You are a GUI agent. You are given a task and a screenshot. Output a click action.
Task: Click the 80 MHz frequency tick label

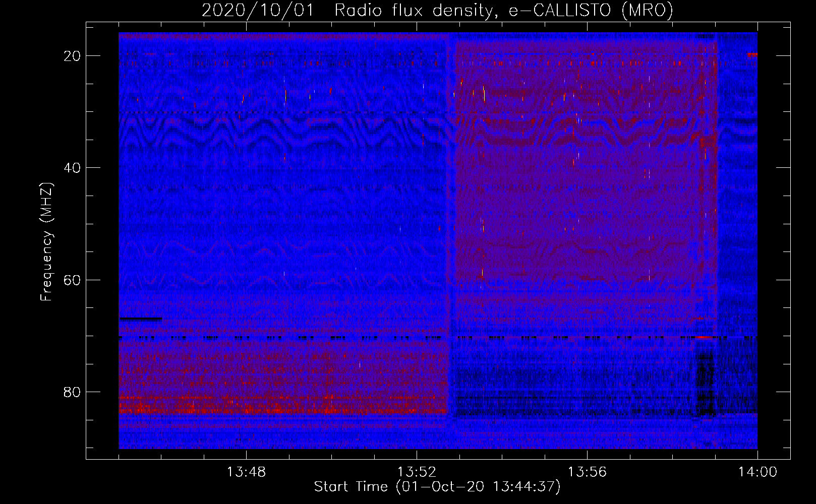[73, 392]
